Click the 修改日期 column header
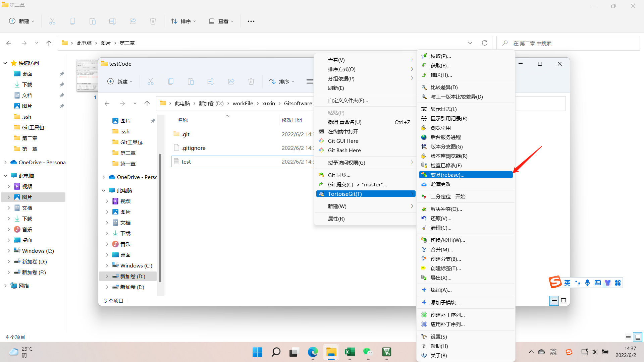 coord(292,120)
